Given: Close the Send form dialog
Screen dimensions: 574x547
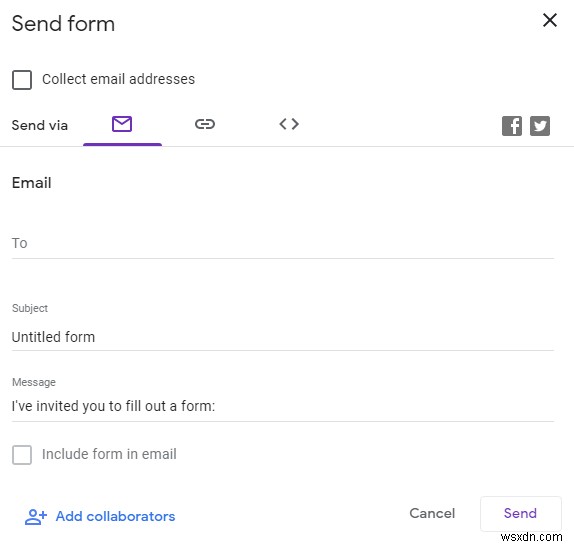Looking at the screenshot, I should click(x=549, y=20).
